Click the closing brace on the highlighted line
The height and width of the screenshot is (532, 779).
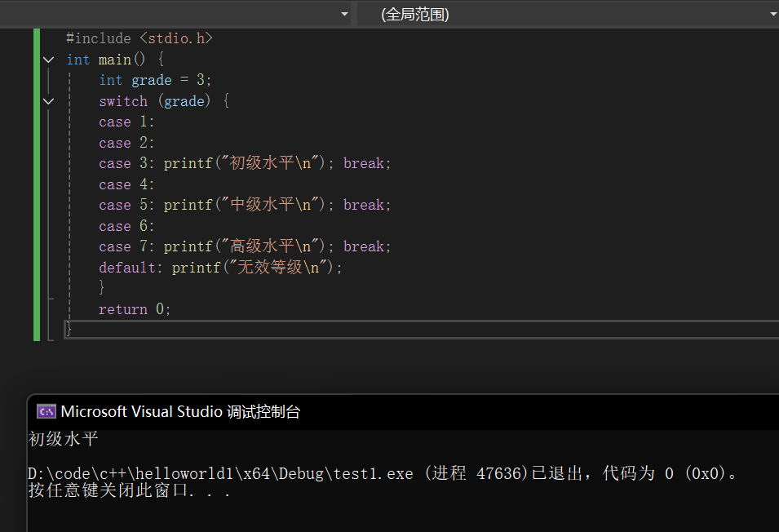click(69, 329)
